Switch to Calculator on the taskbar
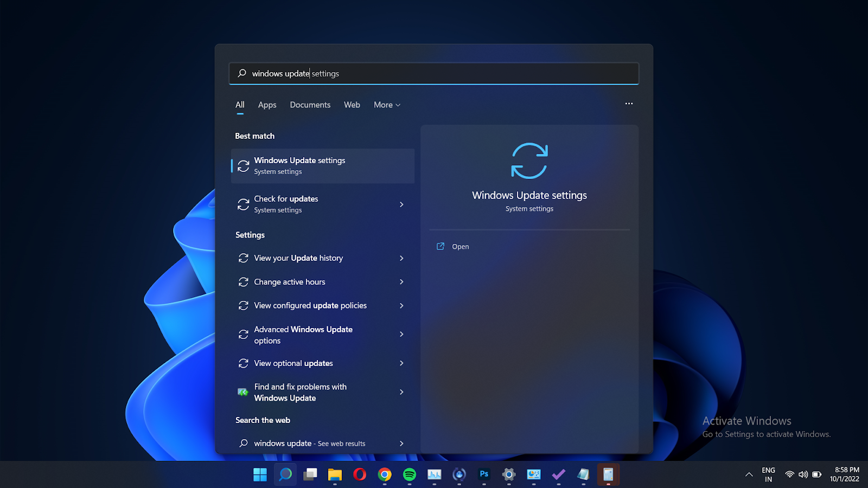The image size is (868, 488). coord(608,474)
